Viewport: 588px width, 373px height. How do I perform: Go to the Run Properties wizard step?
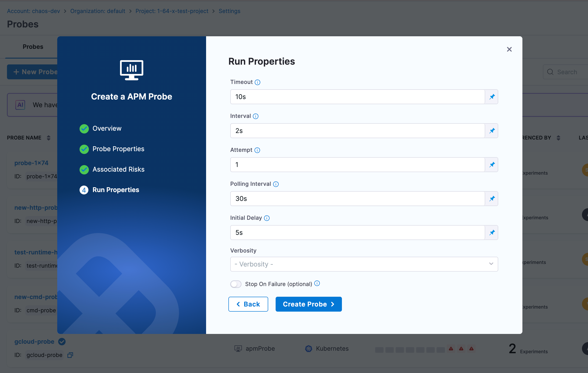point(116,190)
